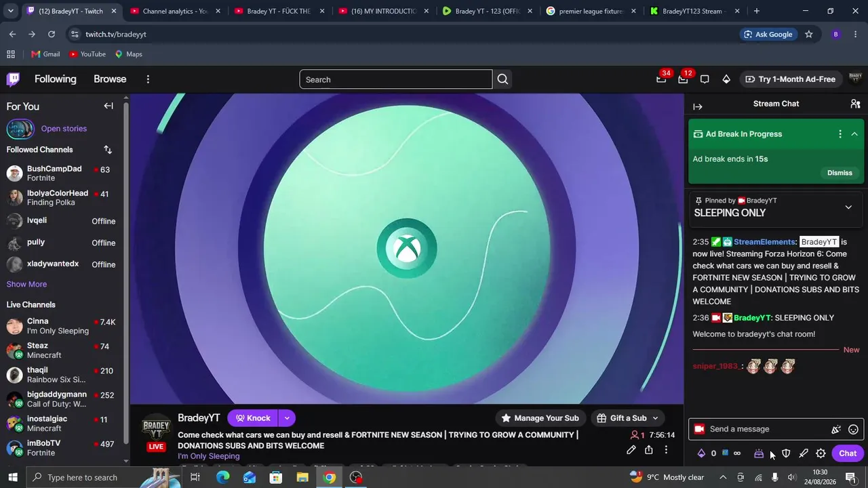
Task: Open the Gift a Sub dropdown
Action: coord(628,418)
